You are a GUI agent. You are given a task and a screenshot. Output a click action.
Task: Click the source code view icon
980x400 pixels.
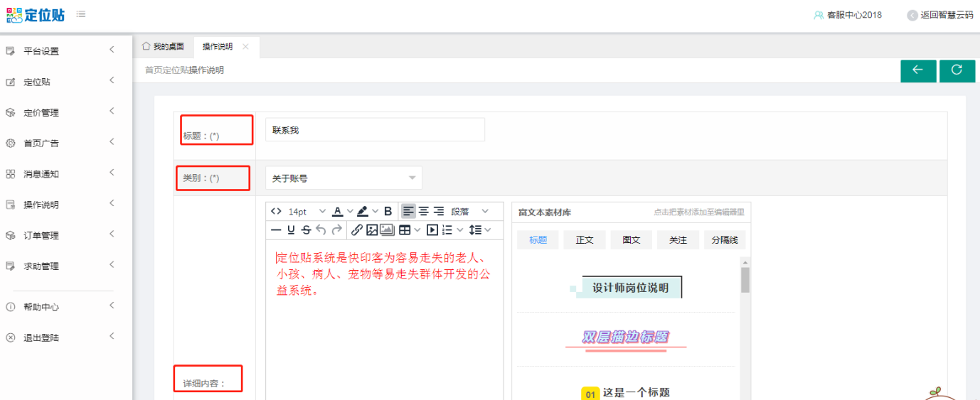point(276,212)
